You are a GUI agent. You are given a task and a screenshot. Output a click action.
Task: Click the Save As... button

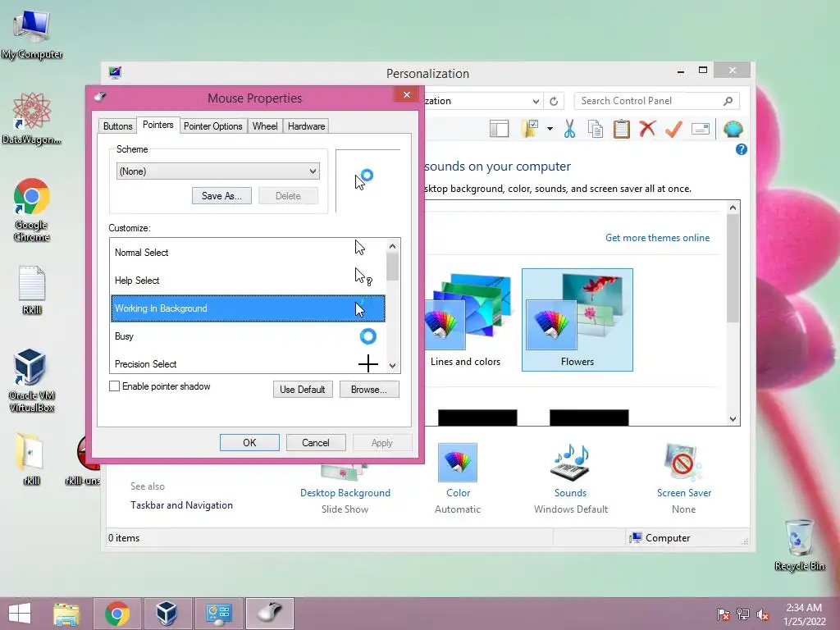[221, 196]
